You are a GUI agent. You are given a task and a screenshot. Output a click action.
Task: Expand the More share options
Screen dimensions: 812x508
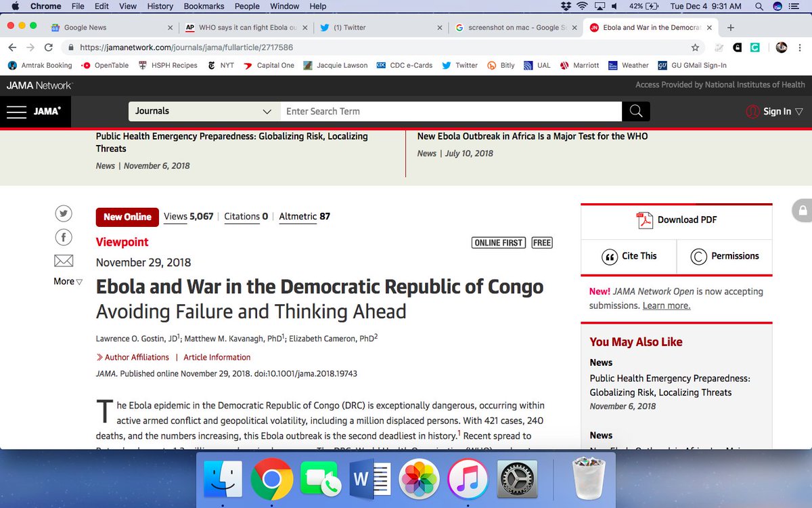point(68,281)
